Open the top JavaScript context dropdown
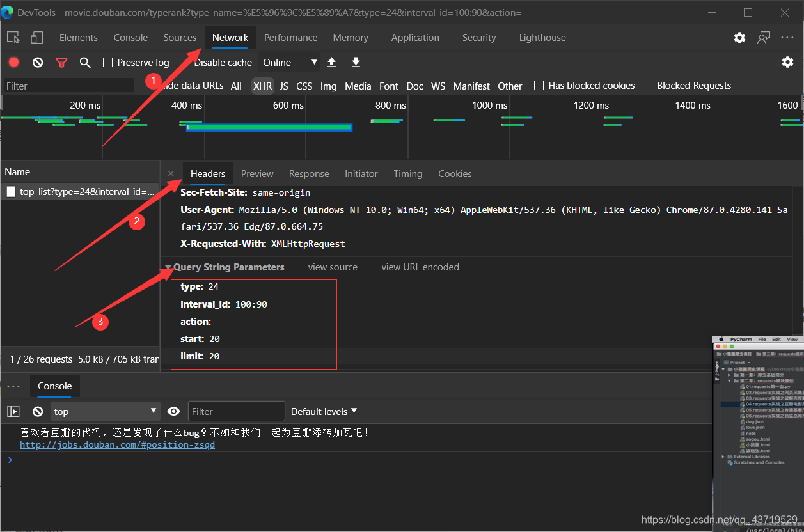Image resolution: width=804 pixels, height=532 pixels. 106,411
